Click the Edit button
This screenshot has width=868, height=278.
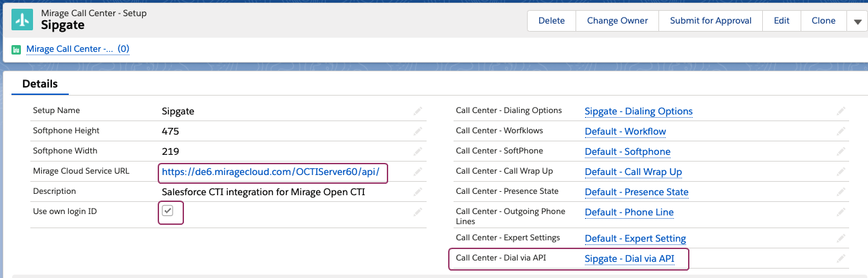[781, 21]
